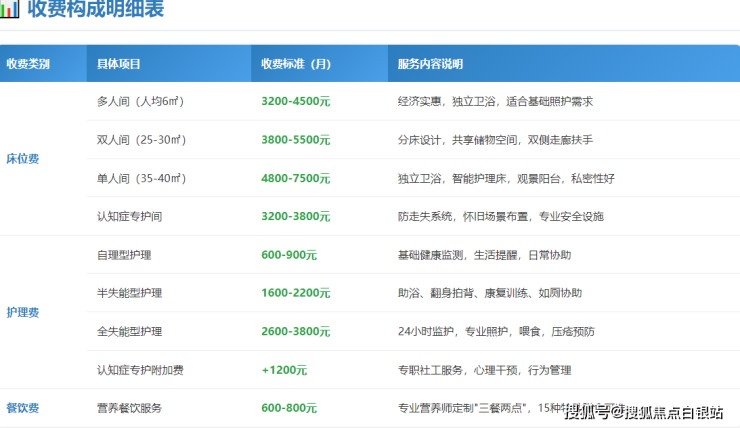Click the 收费标准（月） column header
740x428 pixels.
pyautogui.click(x=296, y=64)
